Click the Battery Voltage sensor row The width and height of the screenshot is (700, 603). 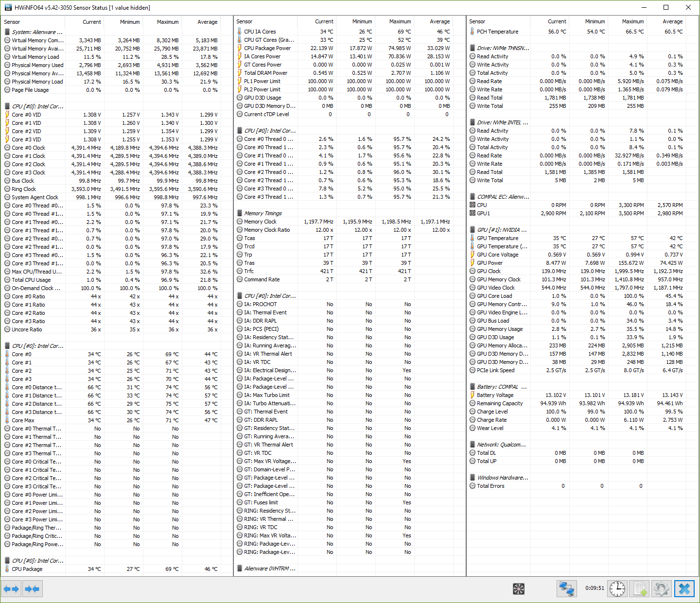(x=495, y=395)
